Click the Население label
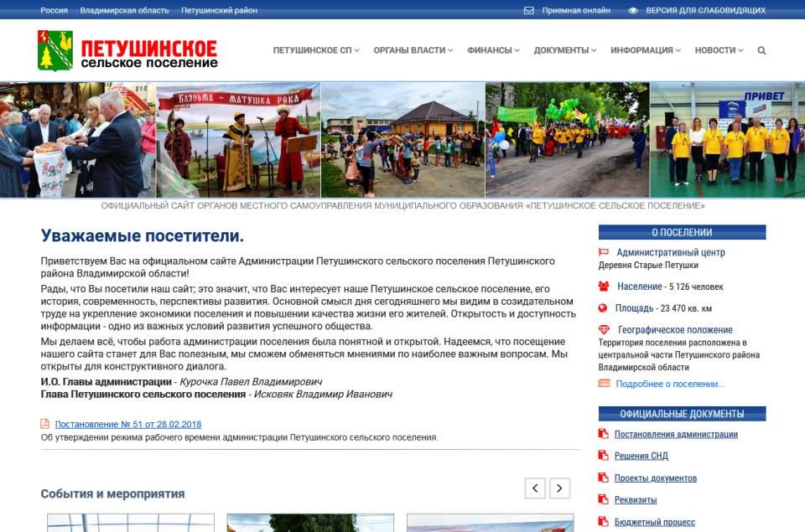 tap(640, 287)
